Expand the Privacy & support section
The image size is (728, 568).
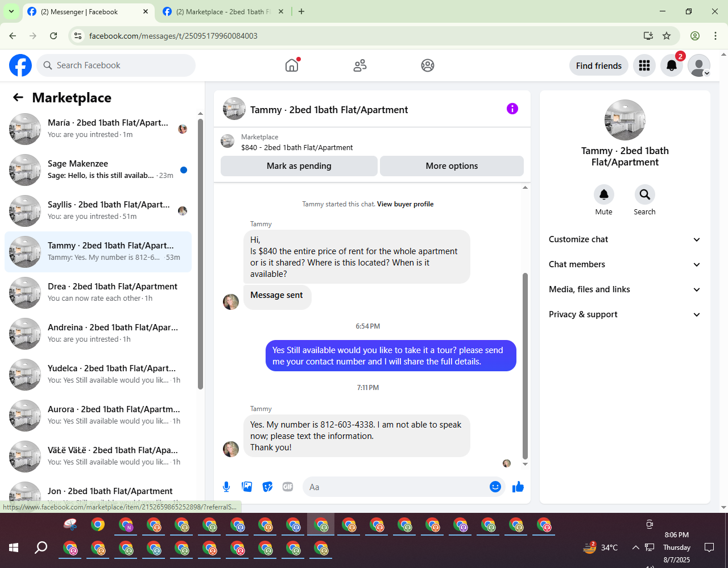(x=624, y=314)
